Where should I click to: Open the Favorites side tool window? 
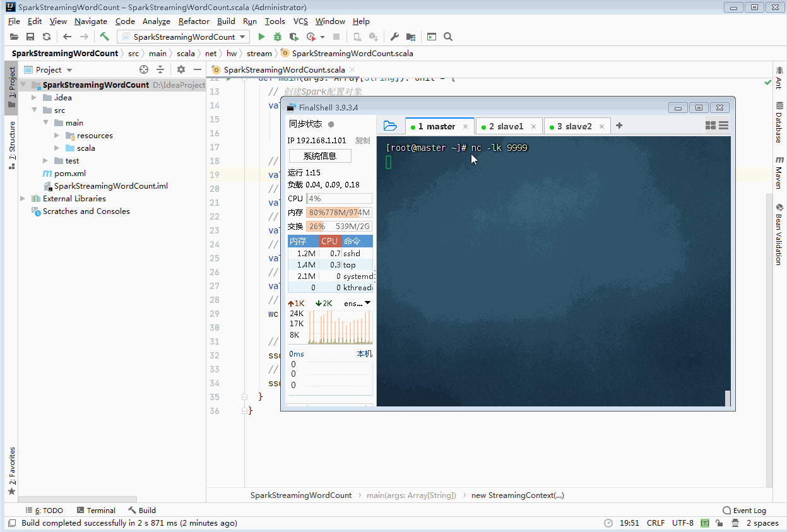[x=11, y=470]
